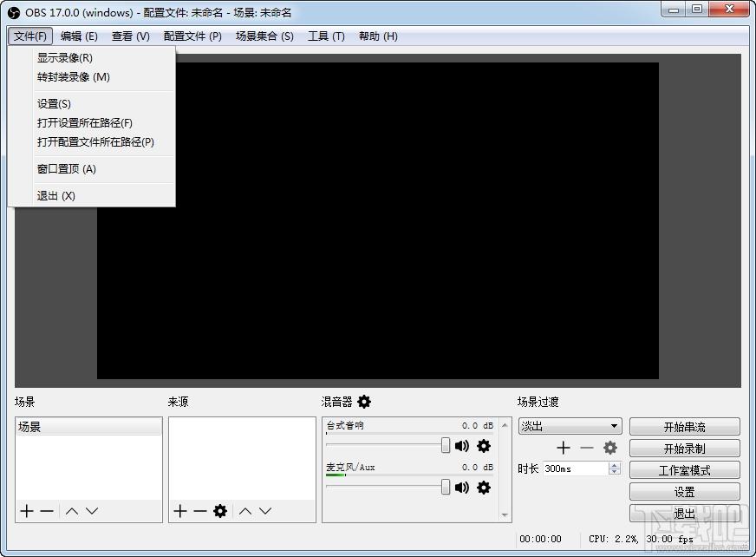The height and width of the screenshot is (557, 756).
Task: Open the 配置文件 (P) menu
Action: (192, 36)
